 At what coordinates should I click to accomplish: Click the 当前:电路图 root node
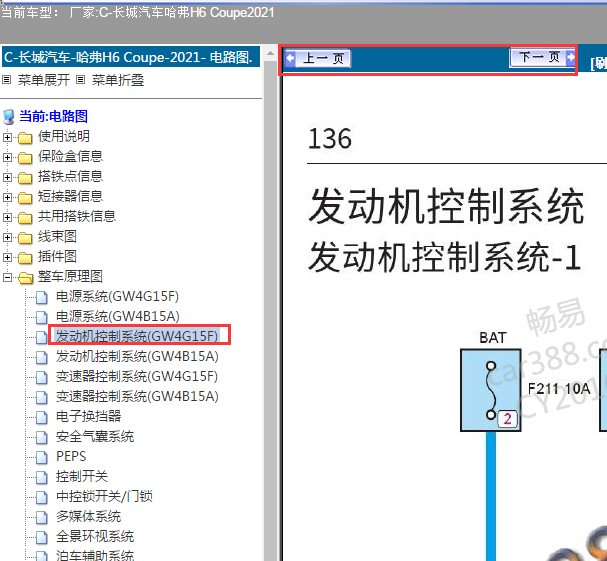(53, 116)
